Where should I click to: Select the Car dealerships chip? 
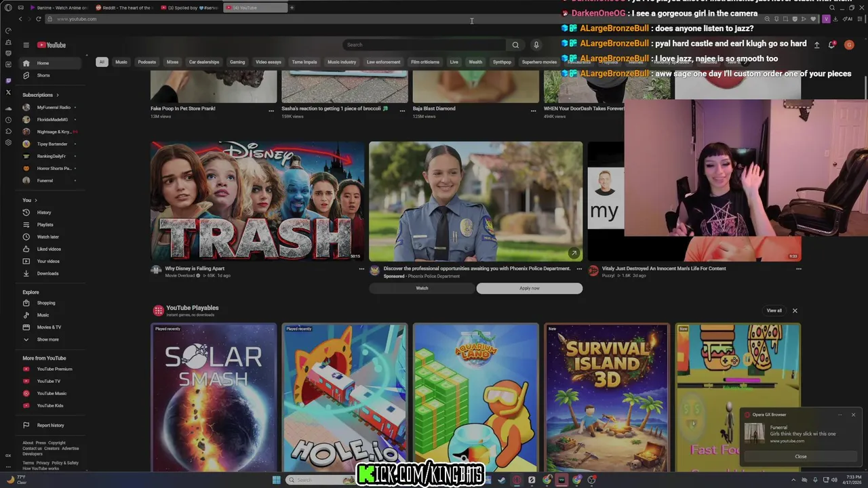[x=204, y=62]
